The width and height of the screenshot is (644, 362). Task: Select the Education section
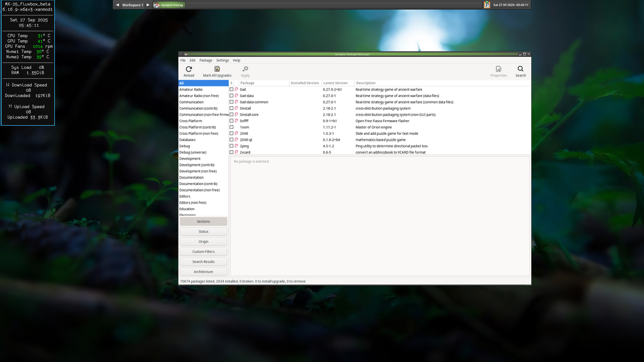coord(204,209)
